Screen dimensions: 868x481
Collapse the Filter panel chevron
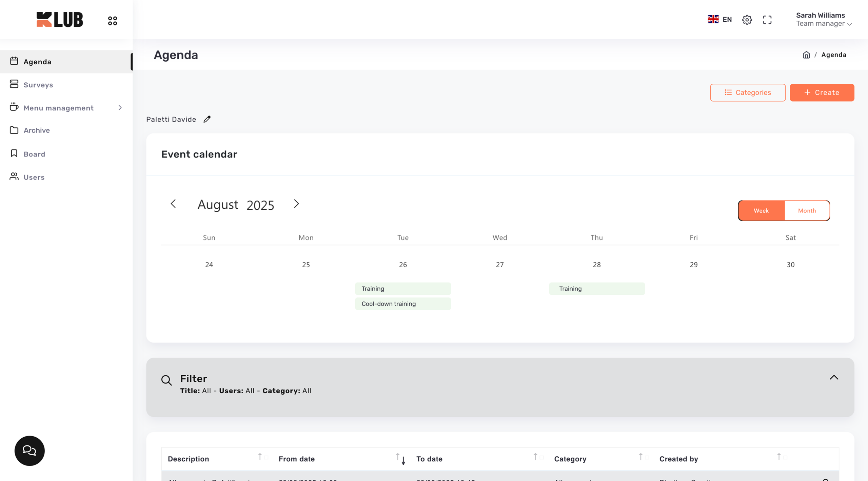click(834, 377)
